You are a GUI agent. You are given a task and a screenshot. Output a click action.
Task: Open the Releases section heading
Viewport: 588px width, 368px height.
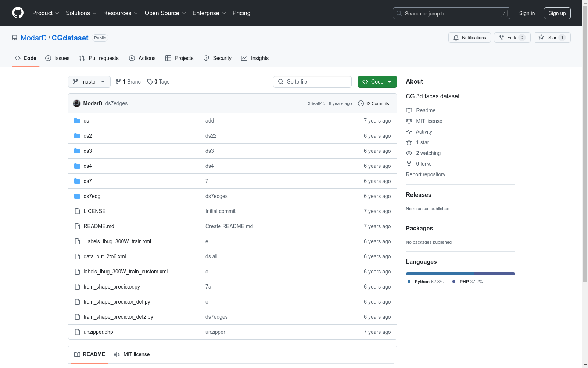tap(419, 195)
